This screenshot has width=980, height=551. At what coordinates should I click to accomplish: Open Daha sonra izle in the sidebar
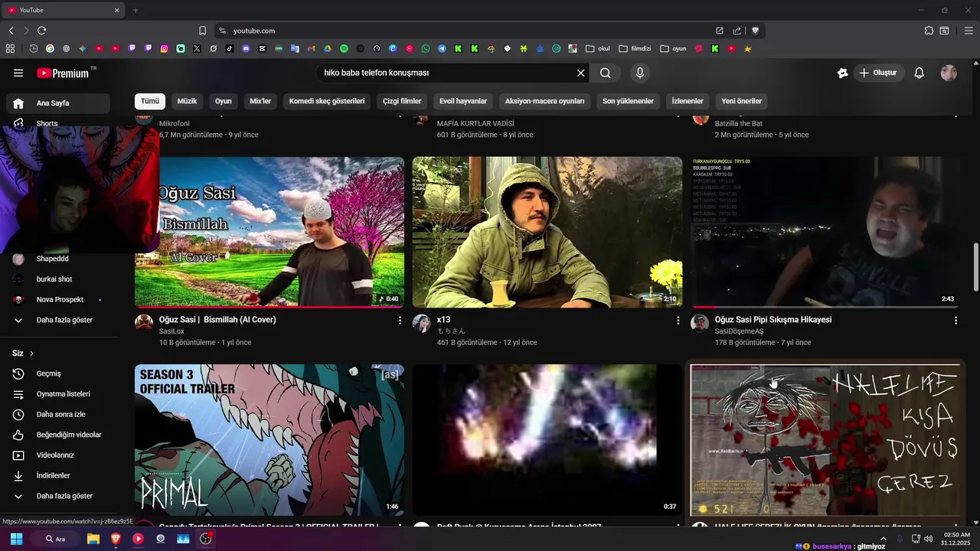point(58,415)
